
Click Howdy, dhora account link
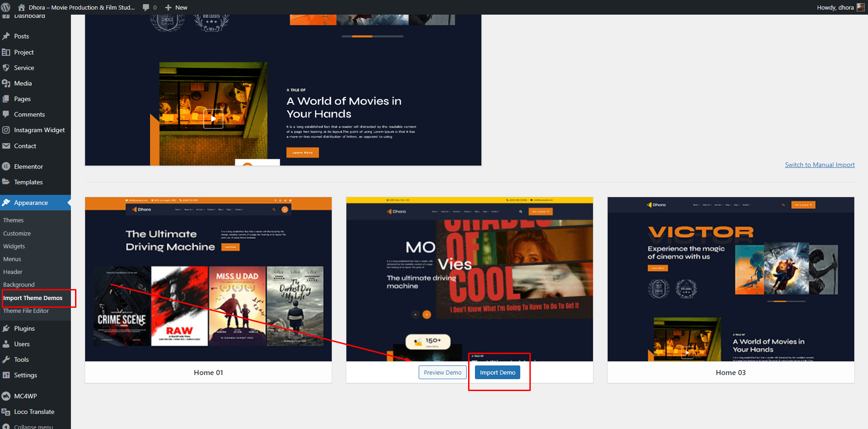(835, 7)
